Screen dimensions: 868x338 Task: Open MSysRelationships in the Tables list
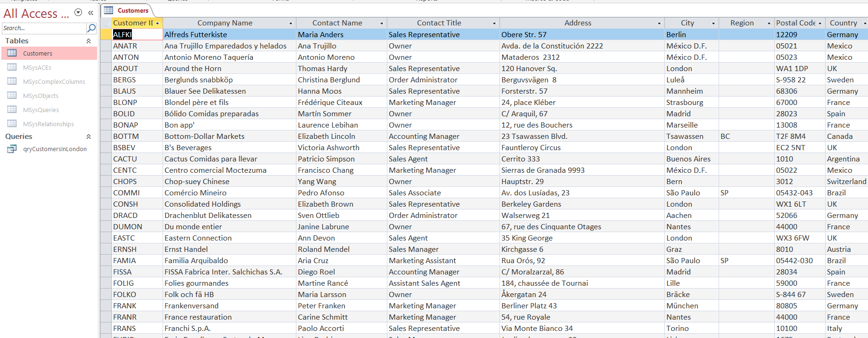[x=49, y=124]
